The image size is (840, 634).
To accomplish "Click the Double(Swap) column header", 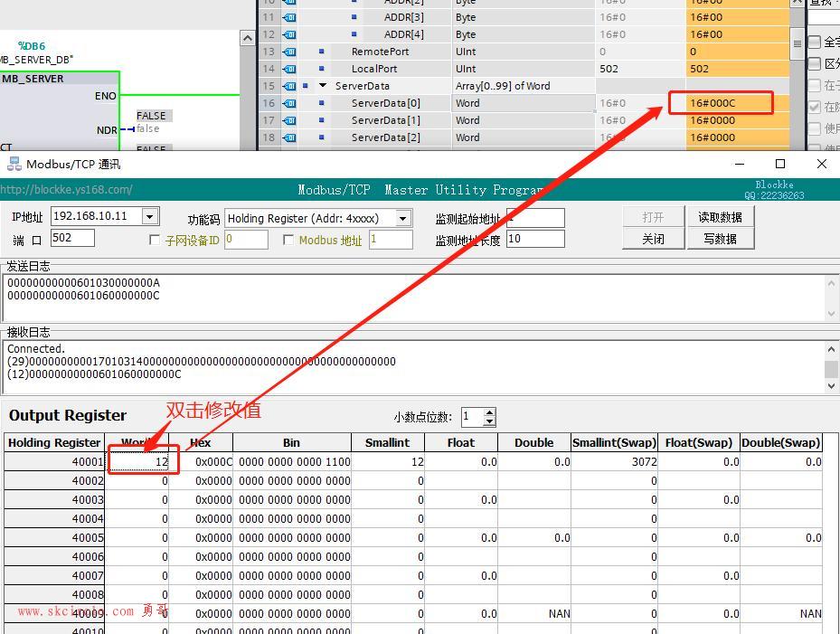I will tap(781, 442).
